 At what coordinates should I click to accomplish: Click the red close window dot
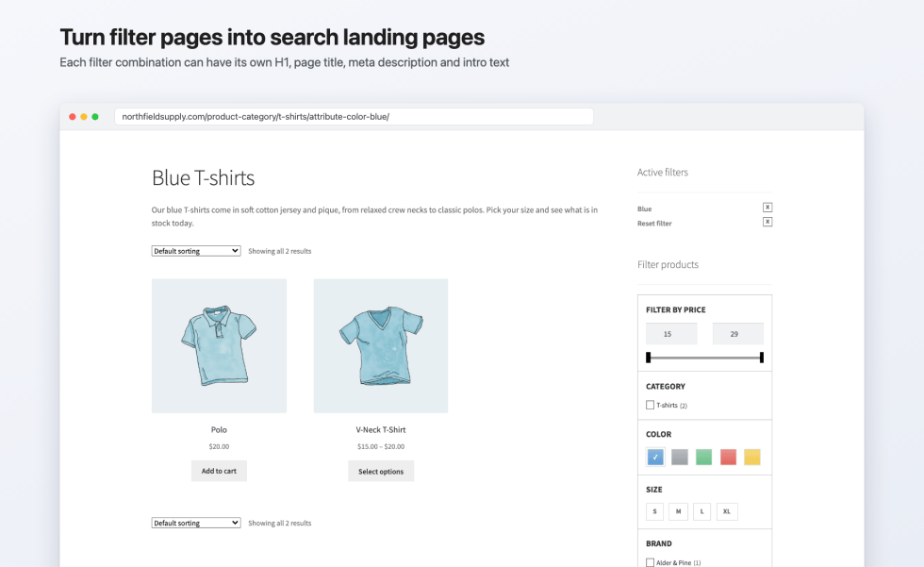(x=73, y=117)
